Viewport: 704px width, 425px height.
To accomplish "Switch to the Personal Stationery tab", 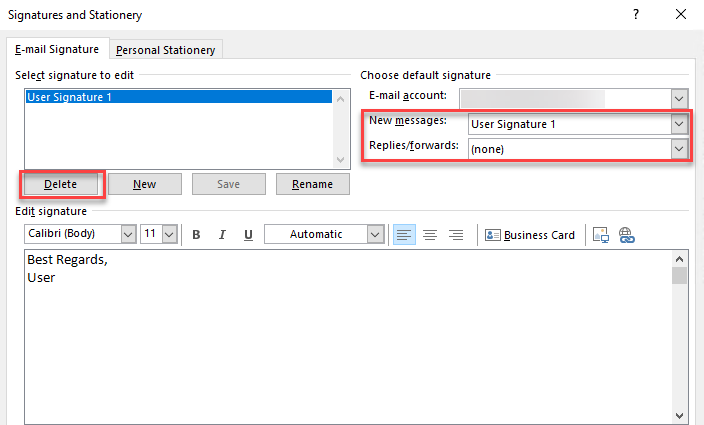I will [166, 50].
